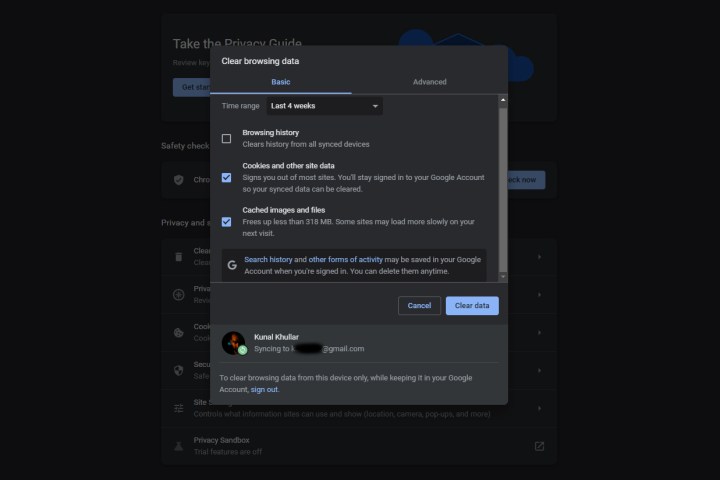
Task: Click the Cached images and files label
Action: (284, 210)
